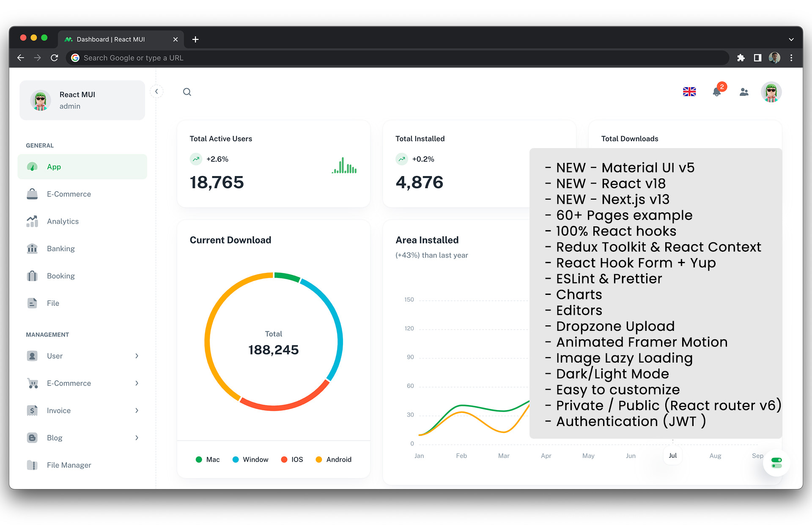Click the Booking suitcase icon
The image size is (812, 528).
pyautogui.click(x=32, y=276)
